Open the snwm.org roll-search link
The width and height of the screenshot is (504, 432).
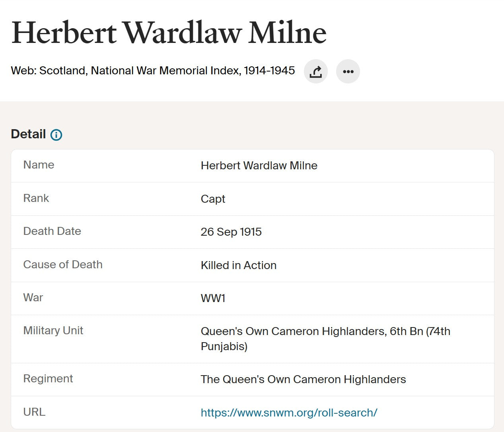[289, 413]
